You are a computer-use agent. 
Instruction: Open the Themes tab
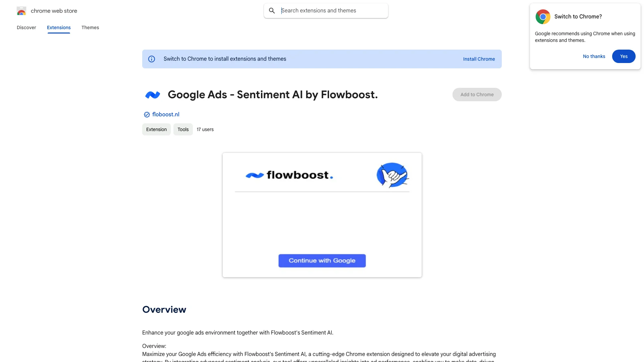point(90,27)
